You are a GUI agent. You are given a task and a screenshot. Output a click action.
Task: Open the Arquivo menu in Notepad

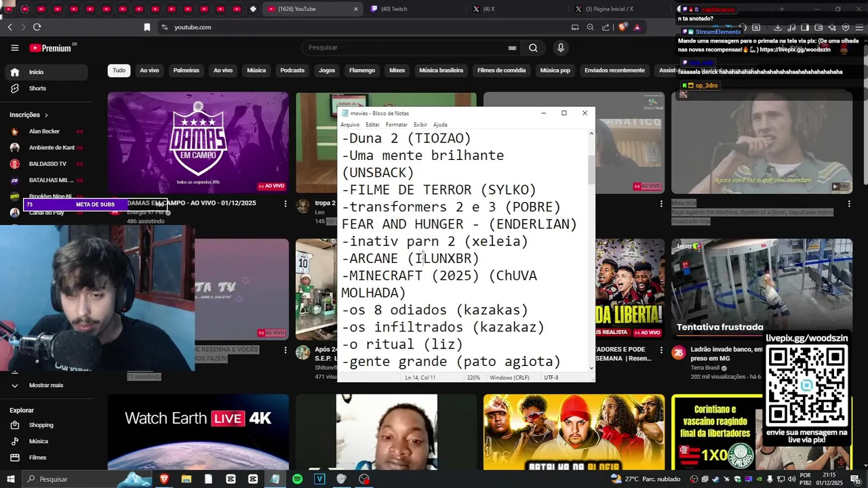click(x=350, y=125)
